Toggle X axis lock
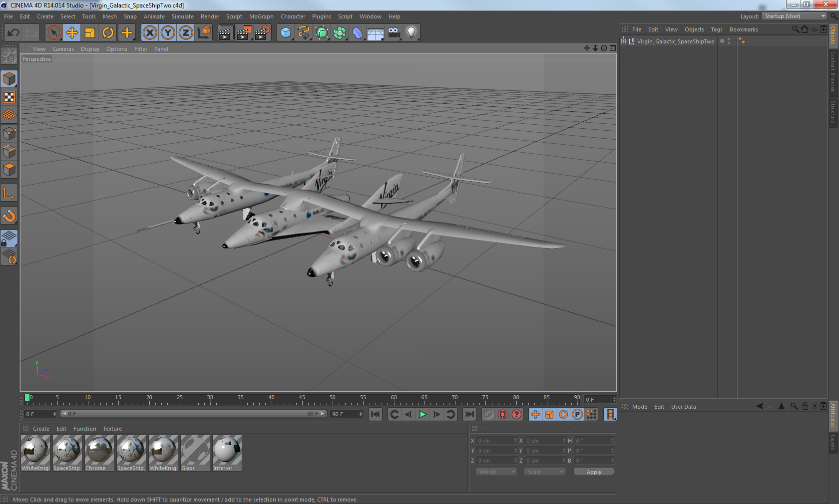 coord(150,33)
